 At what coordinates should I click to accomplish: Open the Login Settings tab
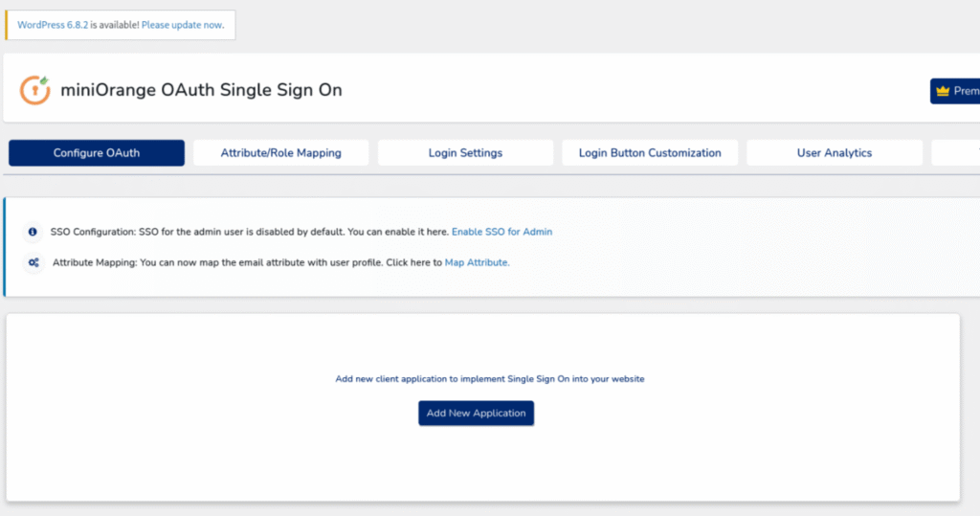click(x=465, y=152)
